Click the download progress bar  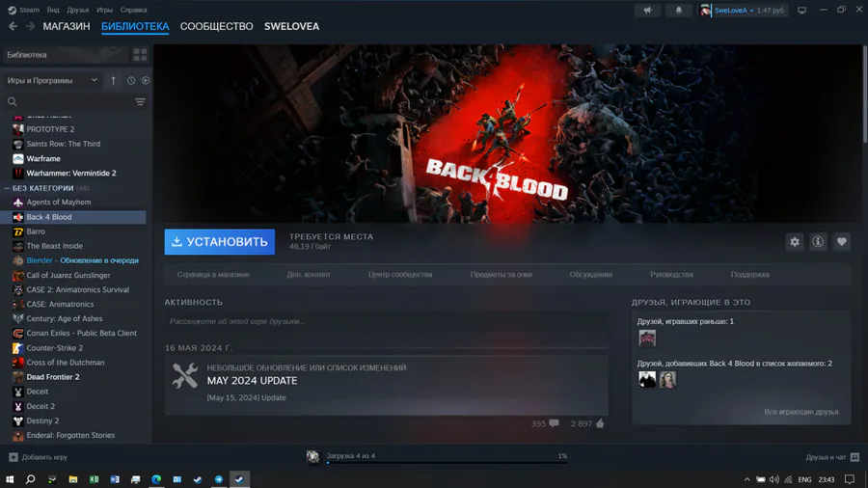(447, 462)
